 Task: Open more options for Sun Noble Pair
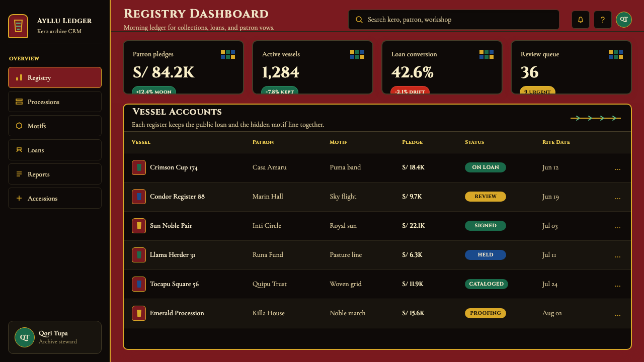(x=618, y=226)
